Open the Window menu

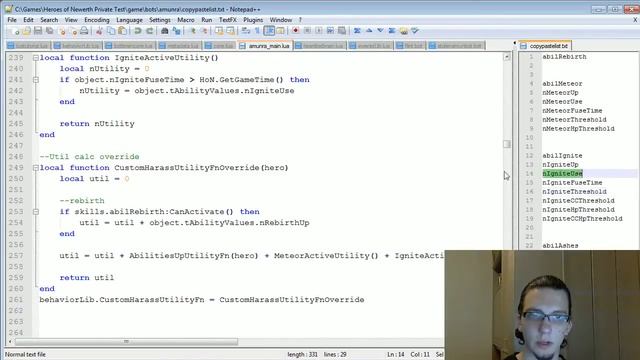point(281,20)
